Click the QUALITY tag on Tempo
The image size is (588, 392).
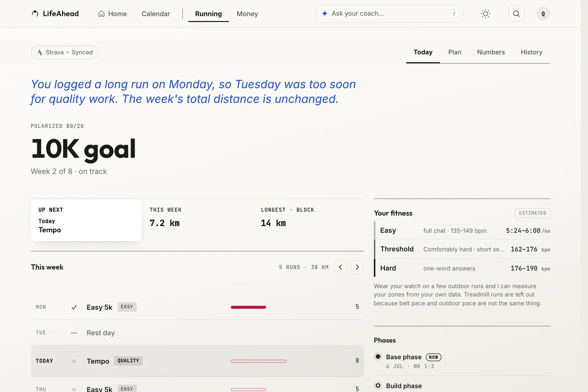tap(129, 361)
